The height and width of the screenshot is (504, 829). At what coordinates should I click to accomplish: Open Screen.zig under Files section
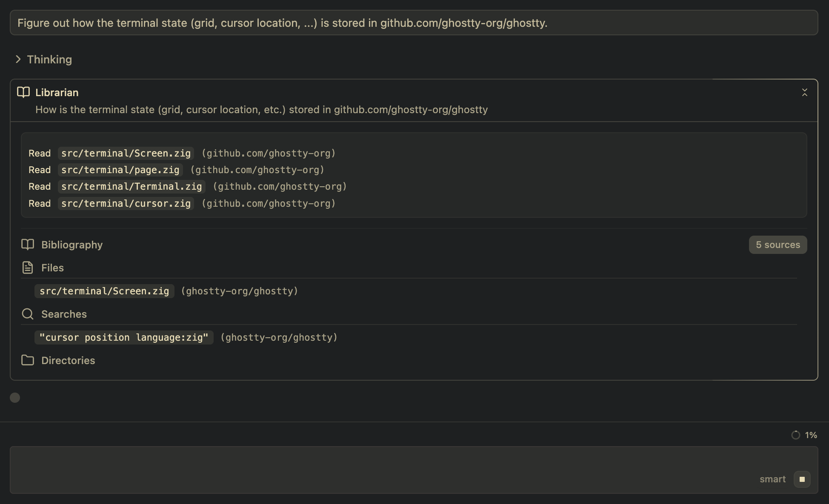tap(104, 291)
